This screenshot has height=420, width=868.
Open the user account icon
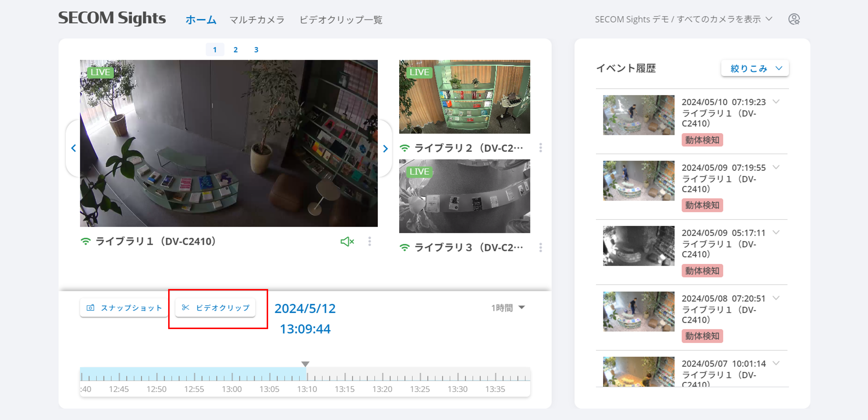[x=794, y=19]
